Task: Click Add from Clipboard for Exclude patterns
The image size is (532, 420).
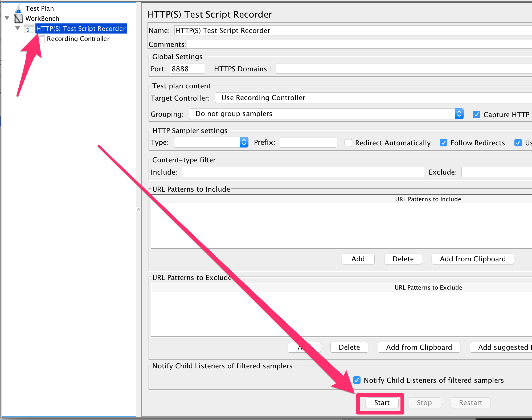Action: click(419, 347)
